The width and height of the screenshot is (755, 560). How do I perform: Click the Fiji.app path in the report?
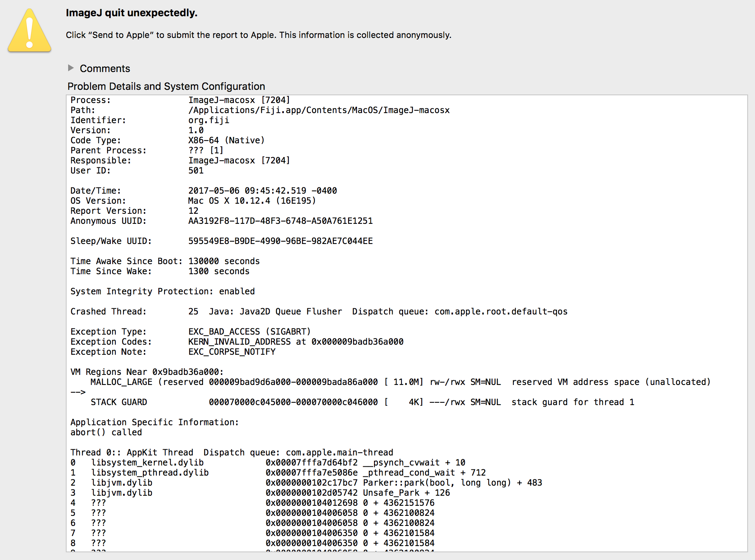coord(319,110)
